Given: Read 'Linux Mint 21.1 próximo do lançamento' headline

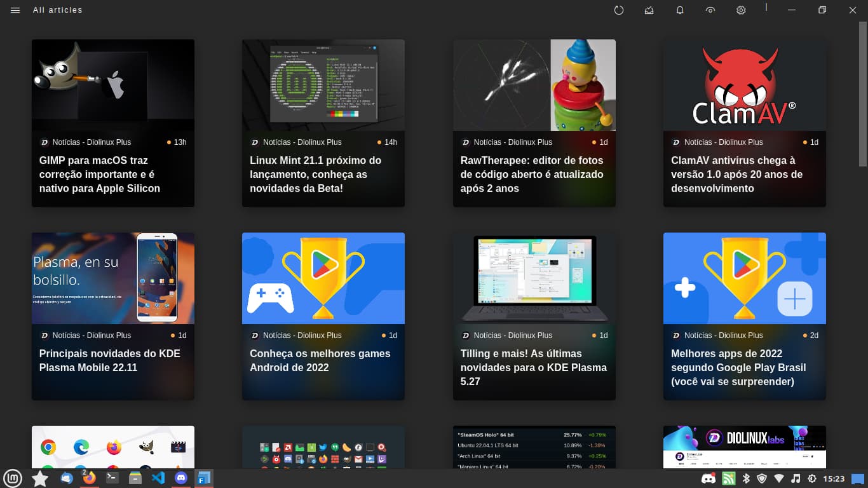Looking at the screenshot, I should 316,174.
